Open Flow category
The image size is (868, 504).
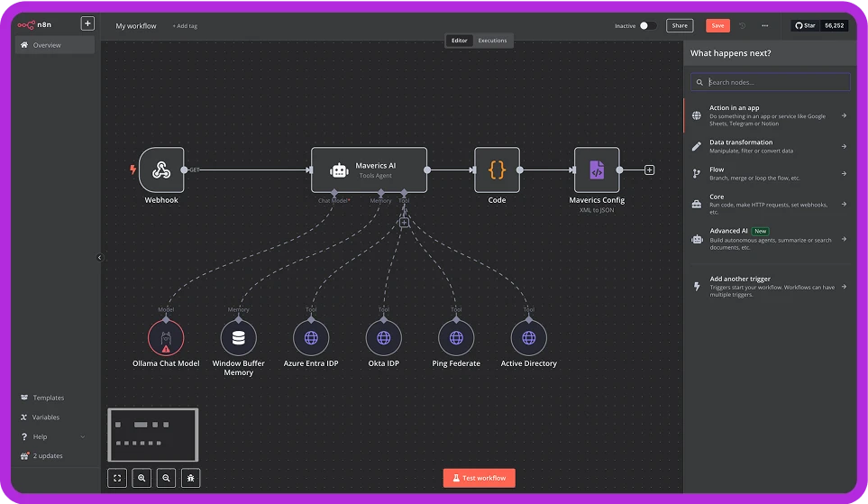[770, 173]
